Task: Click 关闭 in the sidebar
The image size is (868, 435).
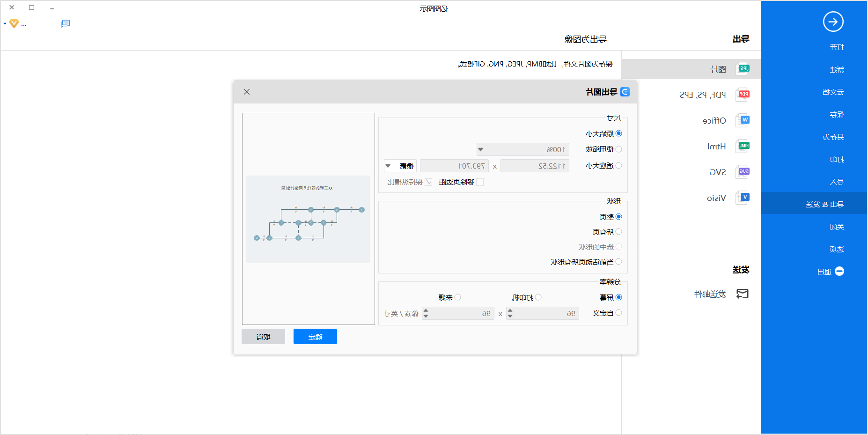Action: click(x=837, y=227)
